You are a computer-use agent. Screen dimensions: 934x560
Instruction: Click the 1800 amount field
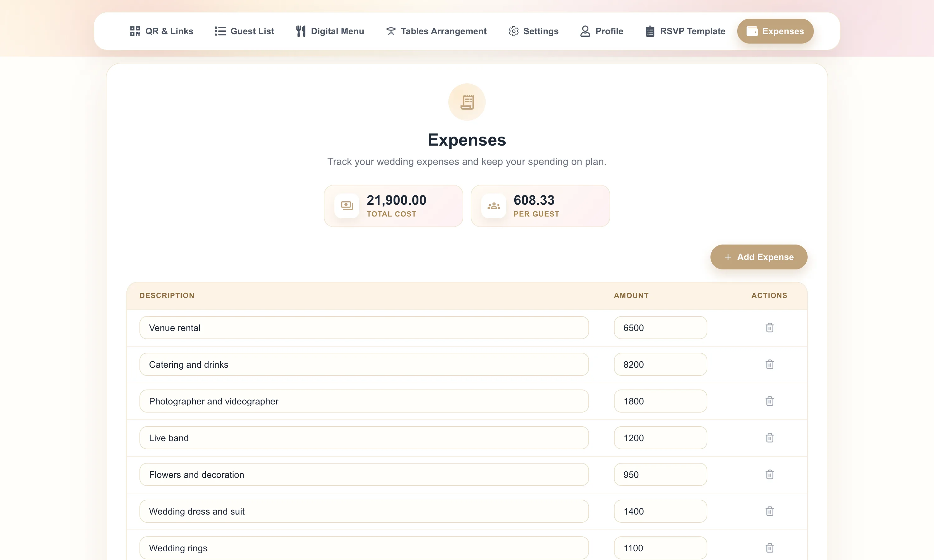tap(660, 401)
